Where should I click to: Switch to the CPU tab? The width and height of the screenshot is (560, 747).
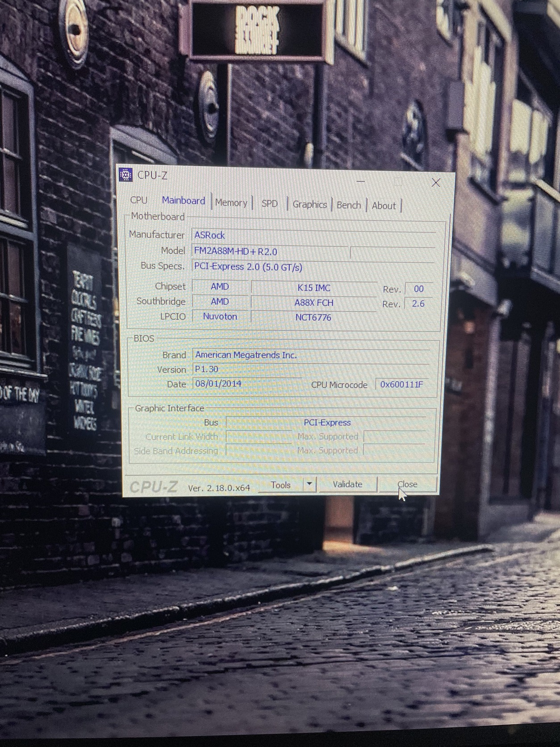(138, 200)
